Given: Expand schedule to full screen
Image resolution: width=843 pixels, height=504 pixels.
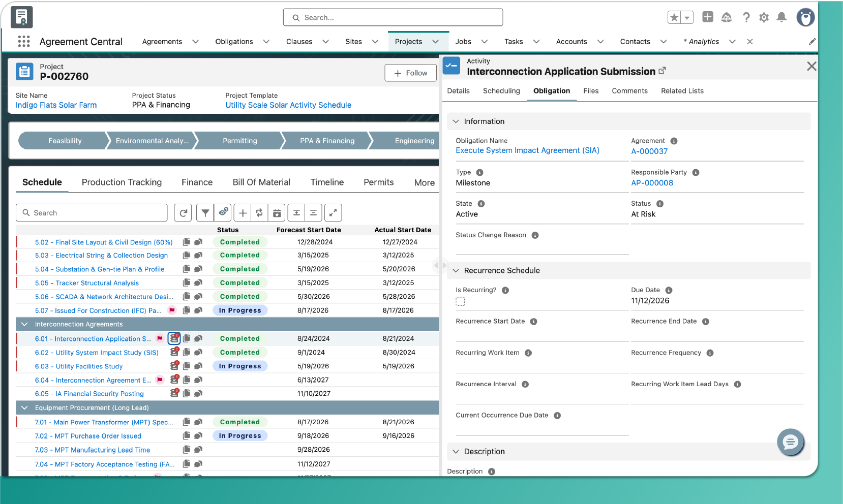Looking at the screenshot, I should click(333, 213).
